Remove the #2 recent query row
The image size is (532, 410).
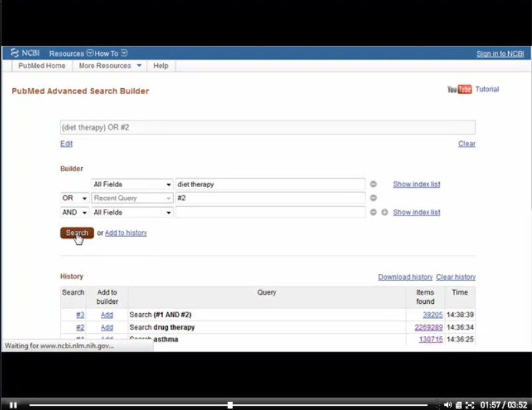(x=373, y=198)
